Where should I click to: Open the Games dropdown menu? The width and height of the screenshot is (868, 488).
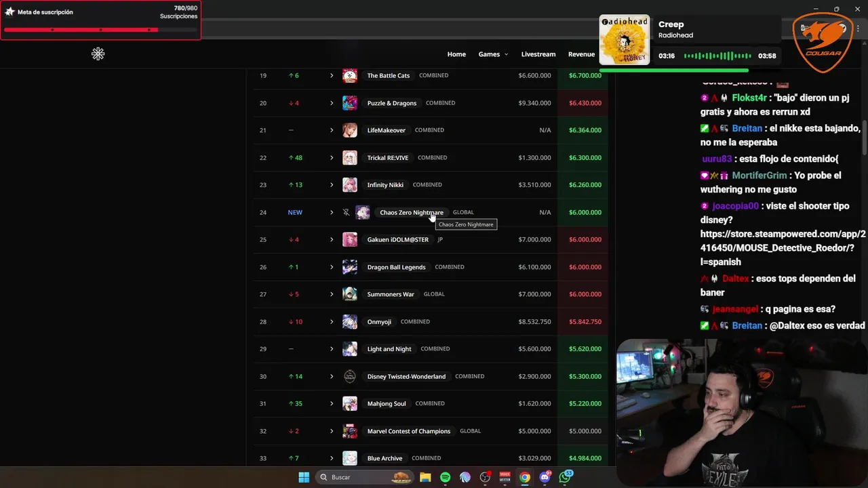493,54
